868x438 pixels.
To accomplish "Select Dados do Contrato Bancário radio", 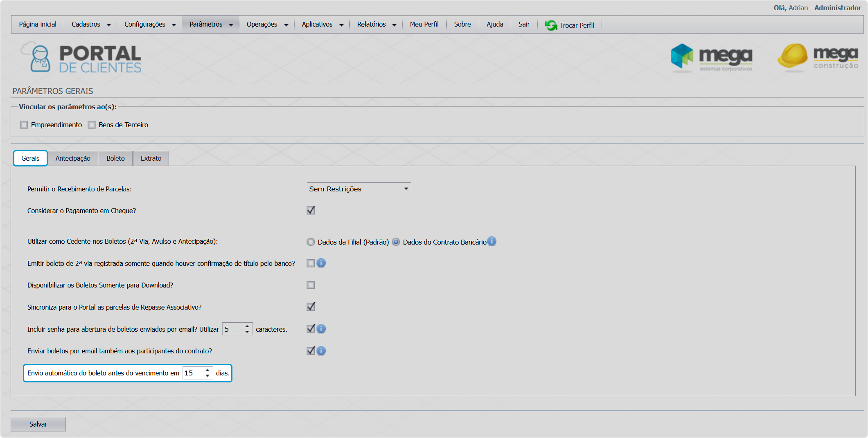I will point(396,242).
